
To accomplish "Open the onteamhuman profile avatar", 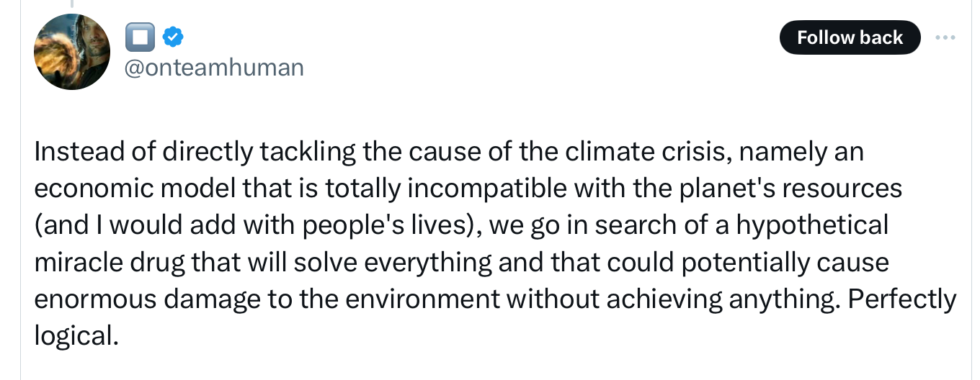I will pos(72,52).
